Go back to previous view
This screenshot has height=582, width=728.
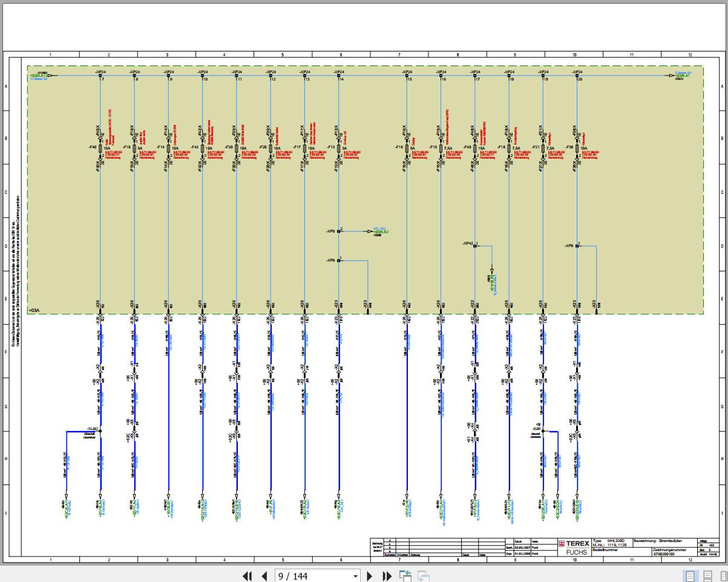point(405,576)
